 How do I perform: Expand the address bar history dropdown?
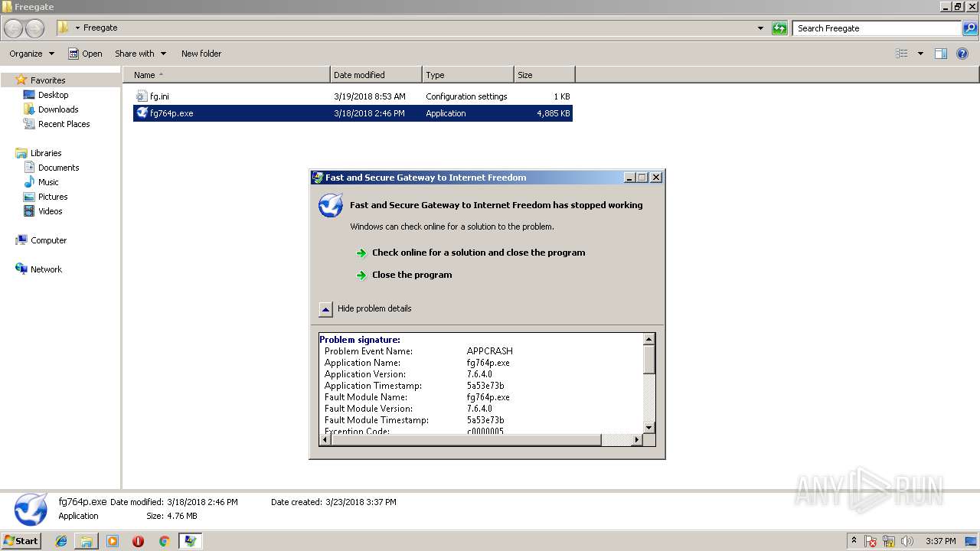pos(760,28)
